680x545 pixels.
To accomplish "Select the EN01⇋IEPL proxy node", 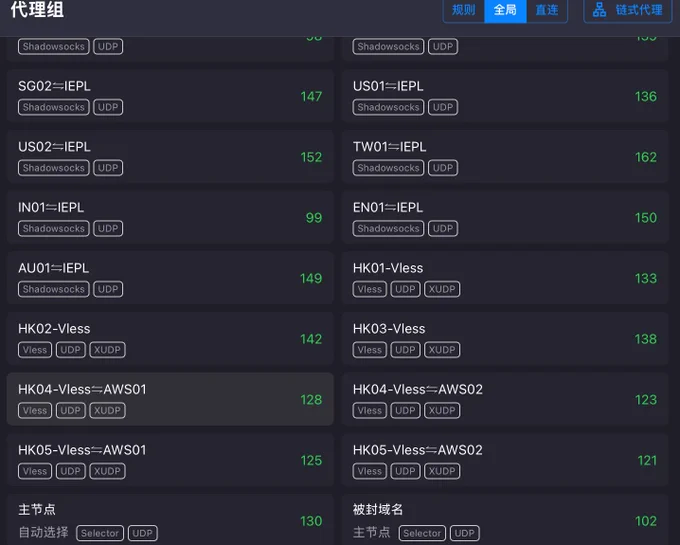I will tap(505, 218).
